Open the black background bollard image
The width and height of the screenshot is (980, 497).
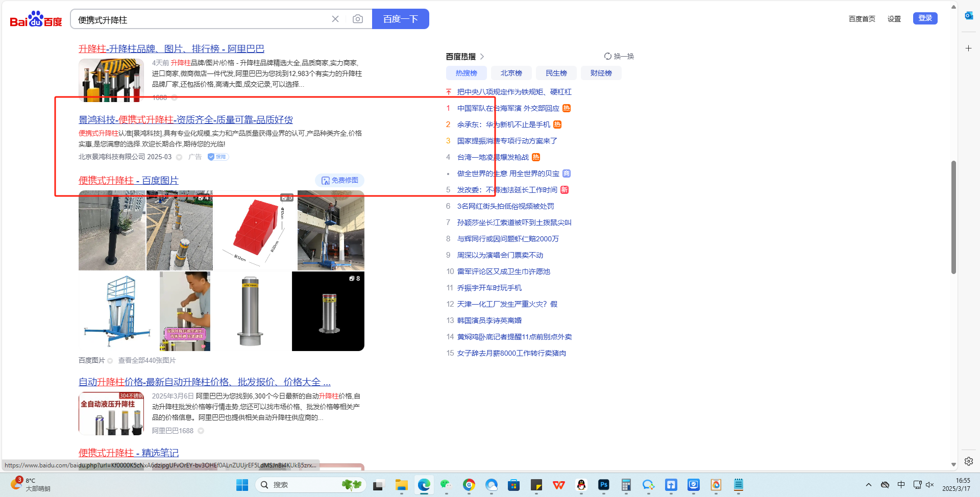pyautogui.click(x=328, y=311)
